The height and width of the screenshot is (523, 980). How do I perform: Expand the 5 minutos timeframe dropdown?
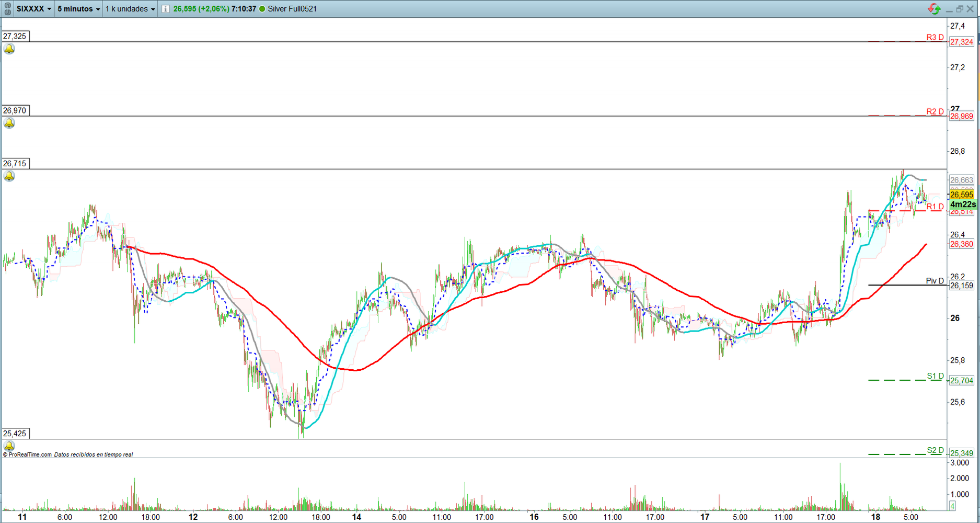[x=78, y=9]
